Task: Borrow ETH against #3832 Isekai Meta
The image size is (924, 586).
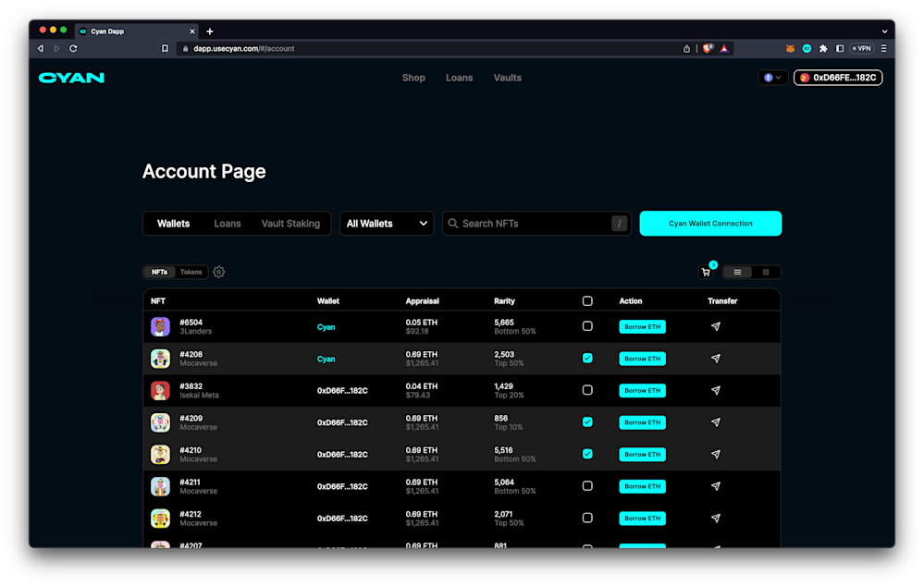Action: (642, 390)
